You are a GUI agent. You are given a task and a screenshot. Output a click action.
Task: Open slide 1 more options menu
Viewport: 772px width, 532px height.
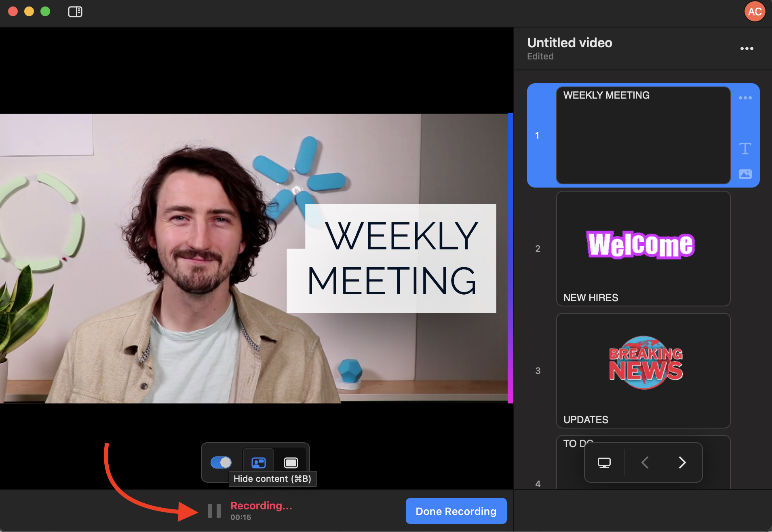tap(745, 98)
